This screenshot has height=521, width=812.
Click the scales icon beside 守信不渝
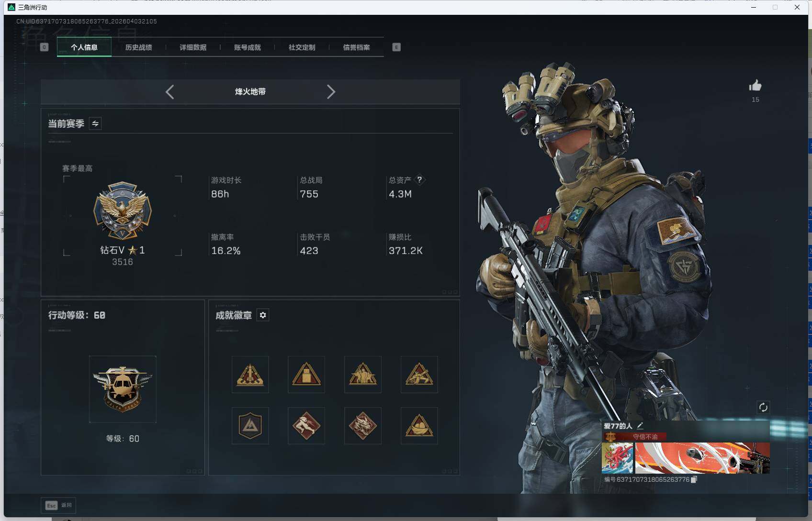610,436
